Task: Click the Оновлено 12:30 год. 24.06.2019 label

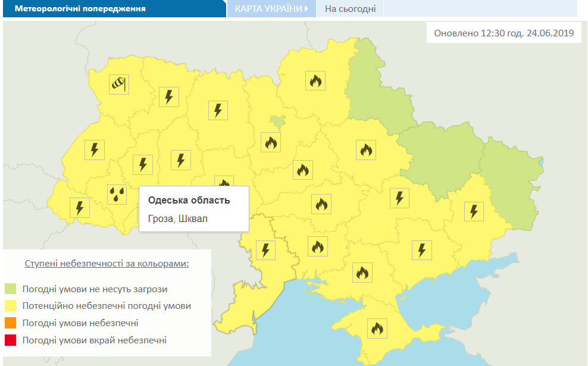Action: click(x=504, y=33)
